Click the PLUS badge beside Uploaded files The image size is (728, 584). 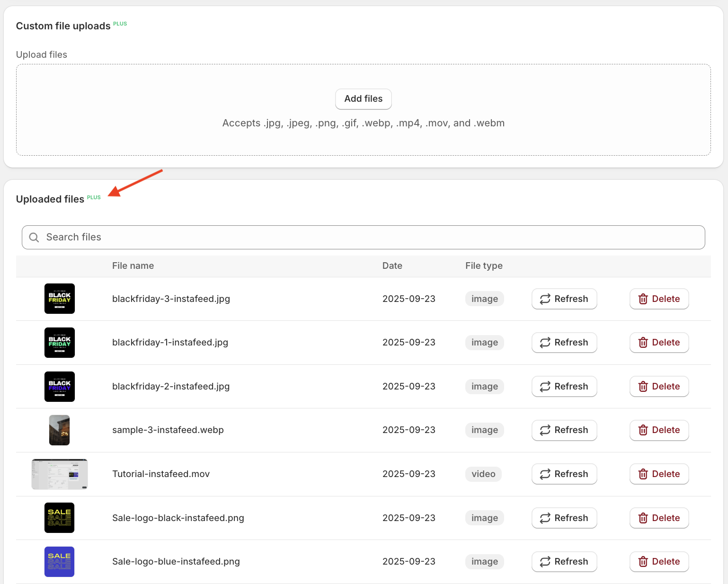[x=94, y=197]
